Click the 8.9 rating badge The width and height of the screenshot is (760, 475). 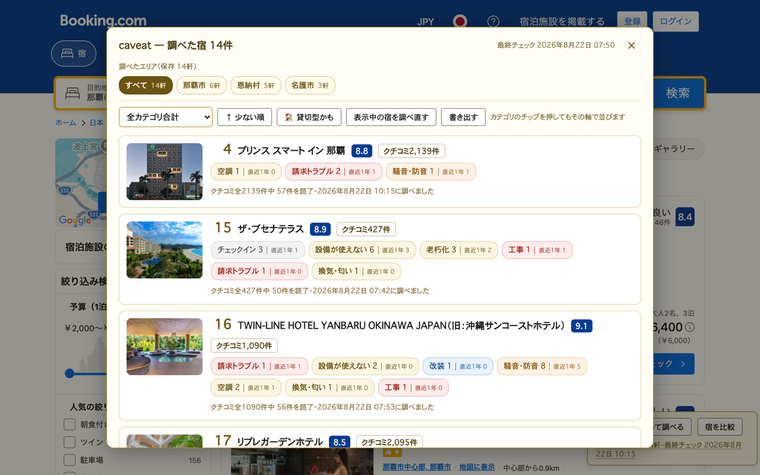[x=320, y=229]
